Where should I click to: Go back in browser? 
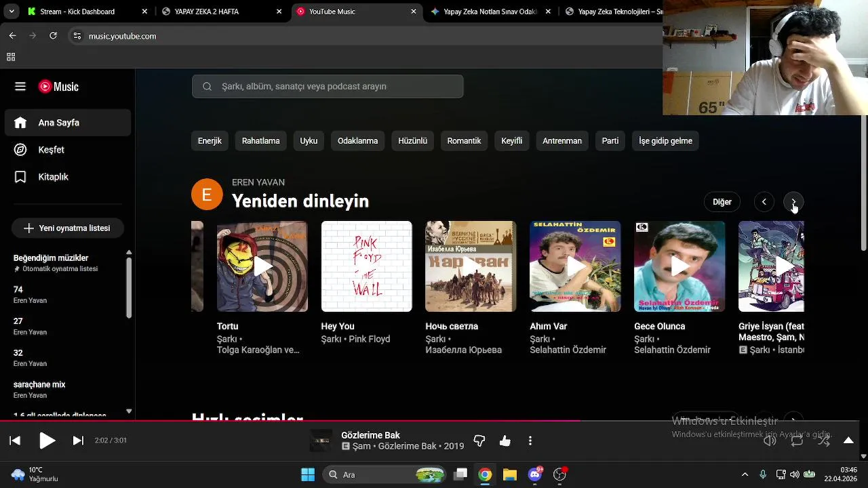tap(12, 36)
